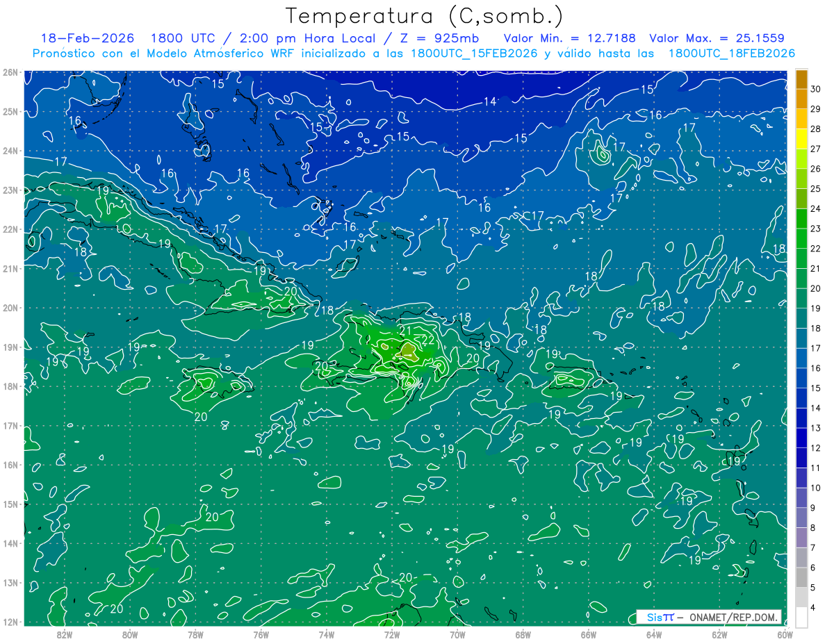Screen dimensions: 834x644
Task: Select the 'Valor Max. = 25.1559' readout
Action: pos(717,38)
